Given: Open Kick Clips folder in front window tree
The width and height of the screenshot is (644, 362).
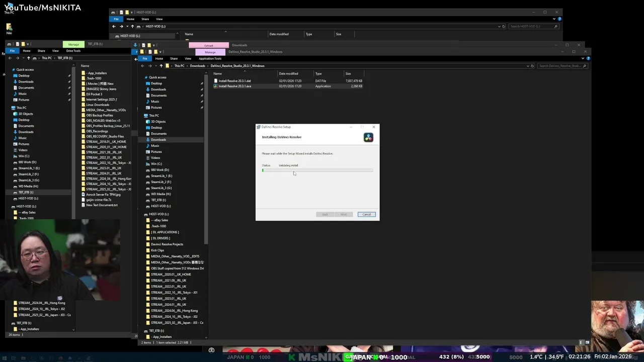Looking at the screenshot, I should [x=157, y=250].
